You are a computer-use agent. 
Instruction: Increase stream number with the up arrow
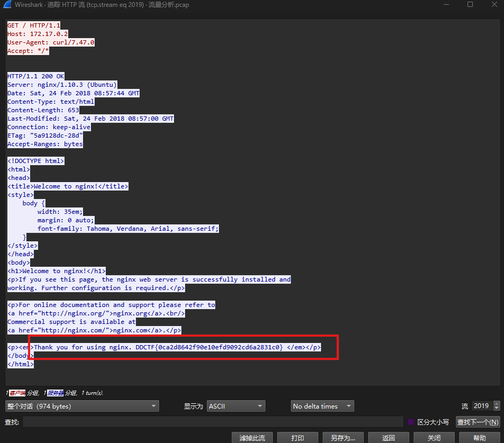(497, 403)
